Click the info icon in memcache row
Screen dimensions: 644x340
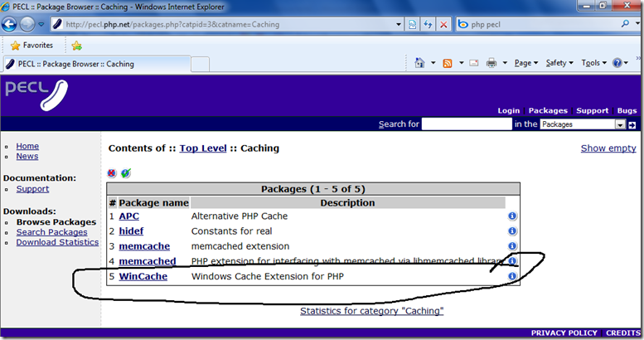(x=512, y=245)
